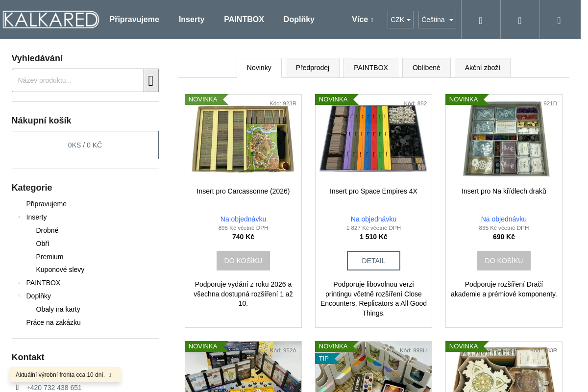The width and height of the screenshot is (588, 392).
Task: Click the Carcassonne insert product image
Action: point(243,139)
